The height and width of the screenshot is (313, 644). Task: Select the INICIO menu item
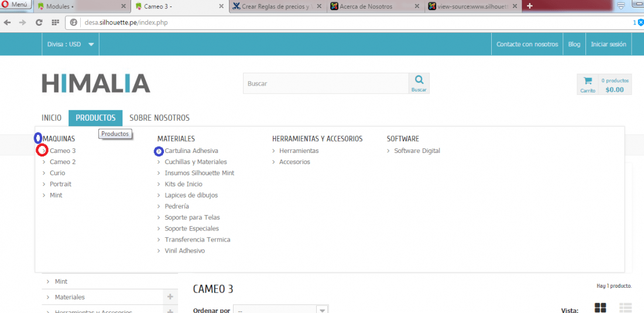coord(52,118)
